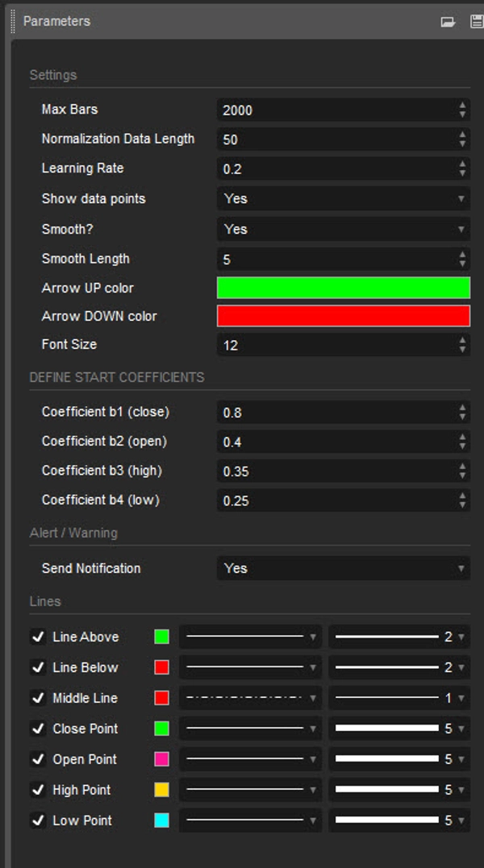Screen dimensions: 484x868
Task: Expand the Smooth? dropdown
Action: pyautogui.click(x=343, y=229)
